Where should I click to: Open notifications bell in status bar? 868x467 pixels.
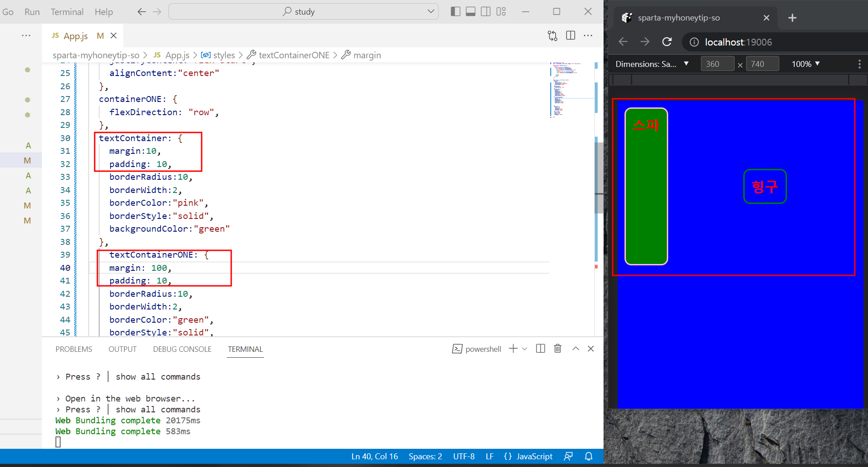(x=589, y=456)
